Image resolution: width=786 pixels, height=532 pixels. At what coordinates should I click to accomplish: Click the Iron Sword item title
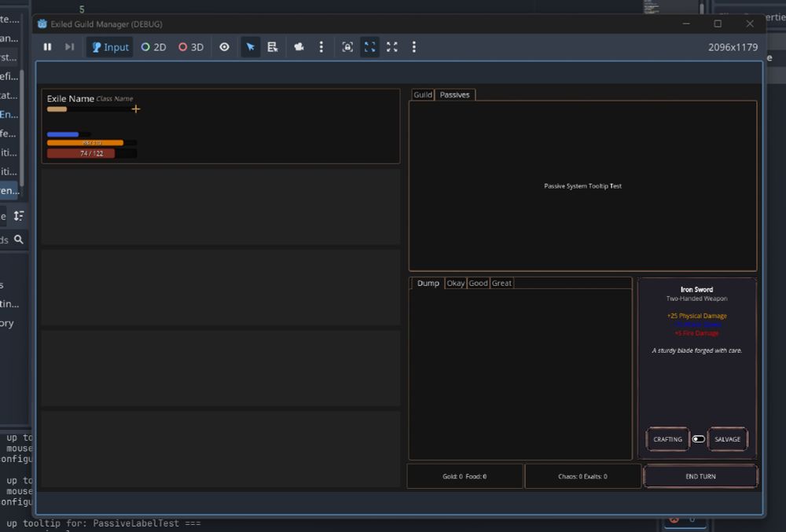(x=696, y=289)
